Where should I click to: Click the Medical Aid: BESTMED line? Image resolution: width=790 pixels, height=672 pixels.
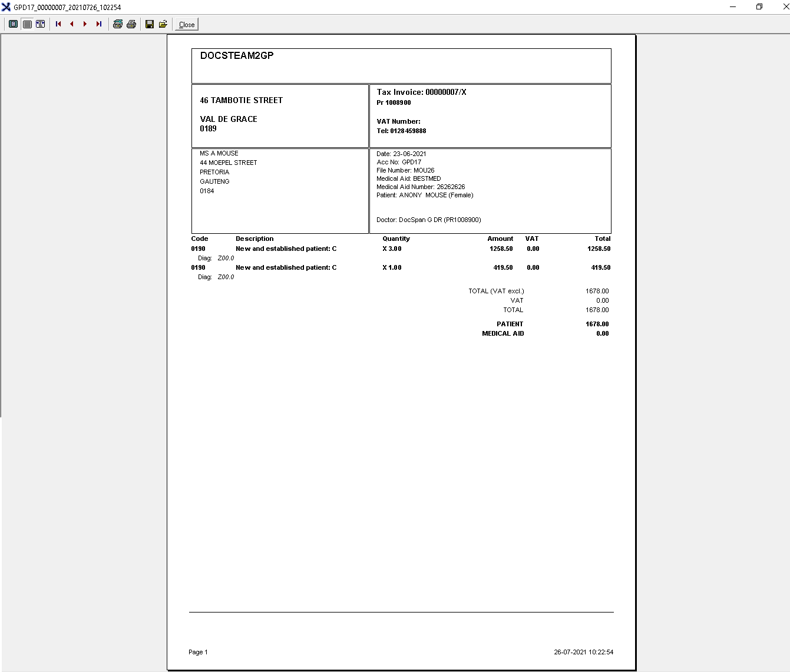click(x=409, y=178)
